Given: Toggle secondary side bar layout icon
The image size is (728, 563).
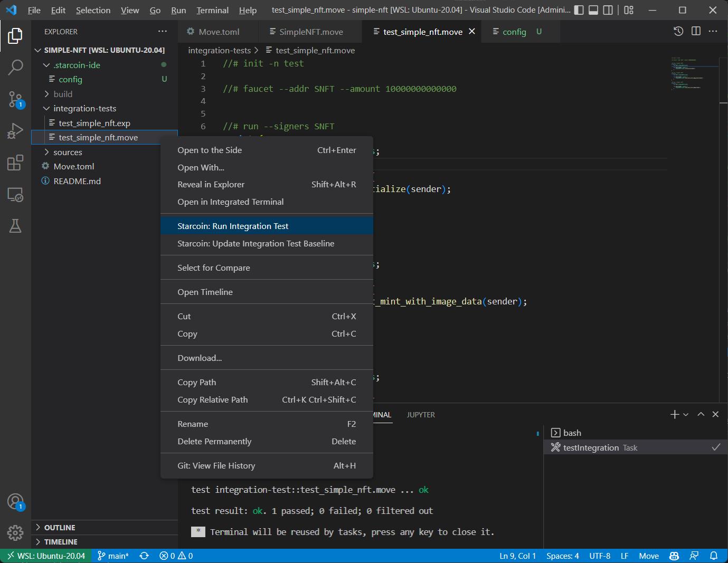Looking at the screenshot, I should tap(608, 10).
